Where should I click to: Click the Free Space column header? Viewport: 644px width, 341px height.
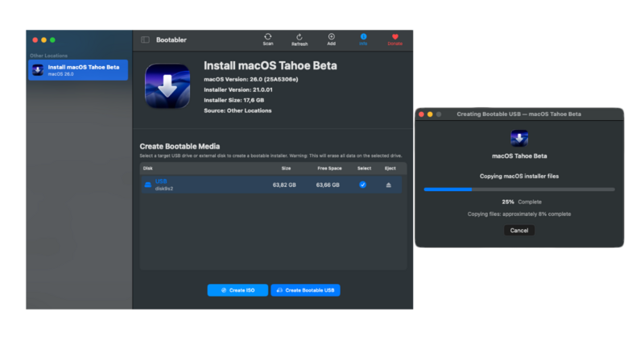coord(329,168)
